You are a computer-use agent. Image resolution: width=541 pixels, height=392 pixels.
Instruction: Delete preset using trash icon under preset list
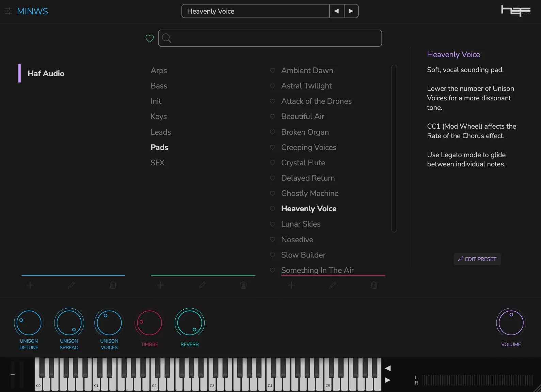pos(374,285)
